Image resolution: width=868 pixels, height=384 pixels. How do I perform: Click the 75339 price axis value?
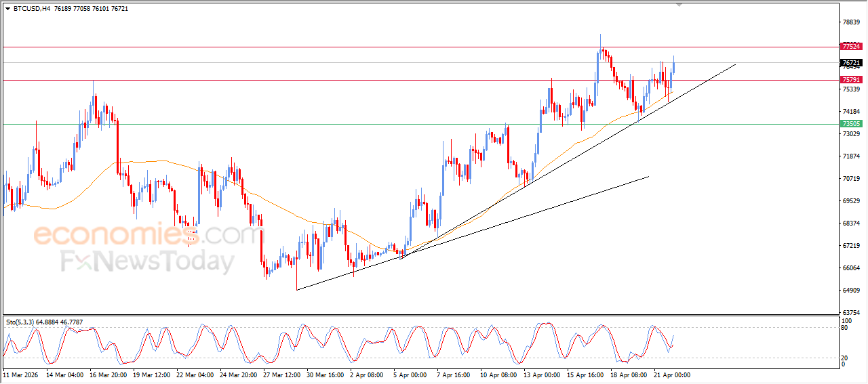pos(852,89)
